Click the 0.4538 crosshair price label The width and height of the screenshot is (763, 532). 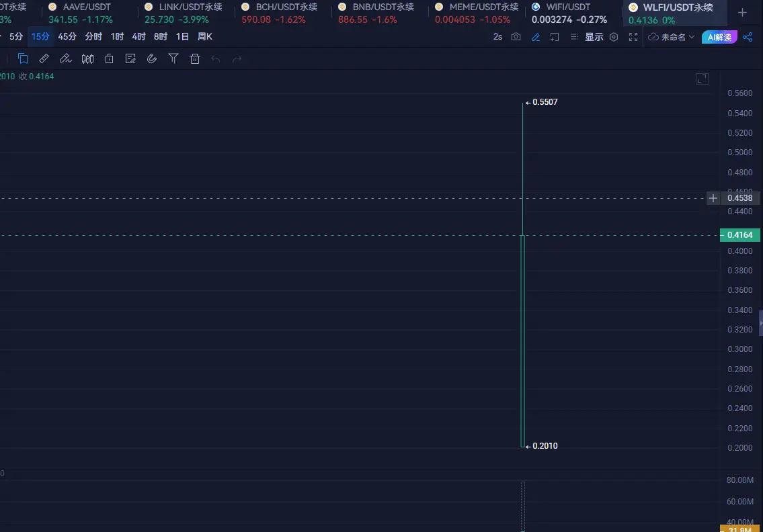tap(739, 198)
